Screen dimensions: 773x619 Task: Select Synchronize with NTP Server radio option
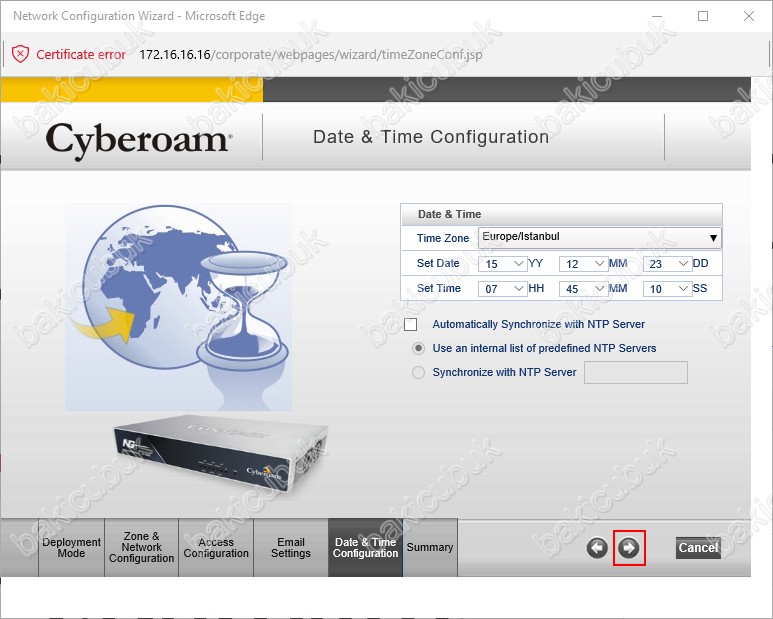point(418,372)
